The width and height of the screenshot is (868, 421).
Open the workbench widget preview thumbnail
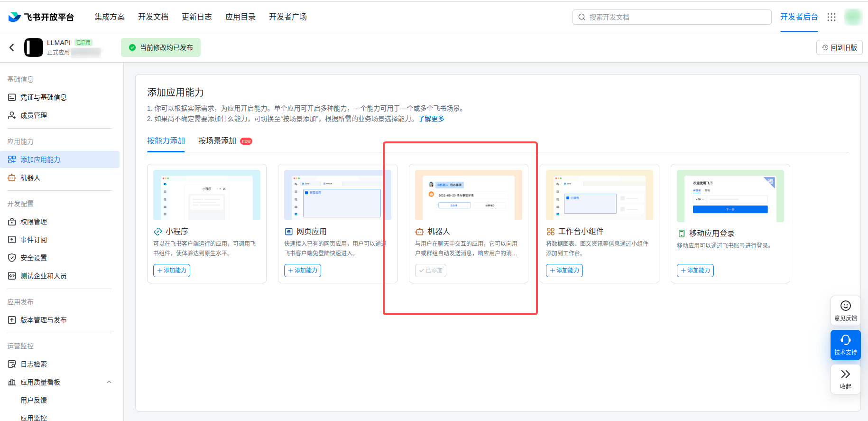click(600, 195)
